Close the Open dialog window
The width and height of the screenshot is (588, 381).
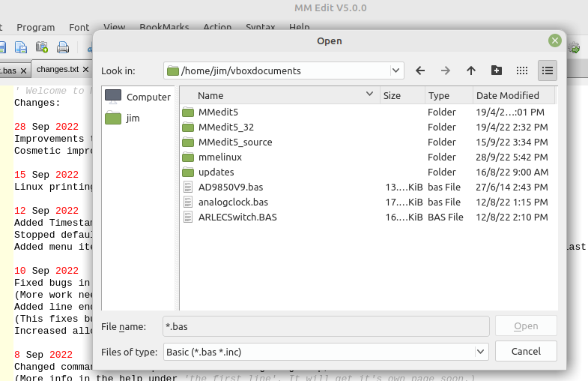pyautogui.click(x=554, y=40)
